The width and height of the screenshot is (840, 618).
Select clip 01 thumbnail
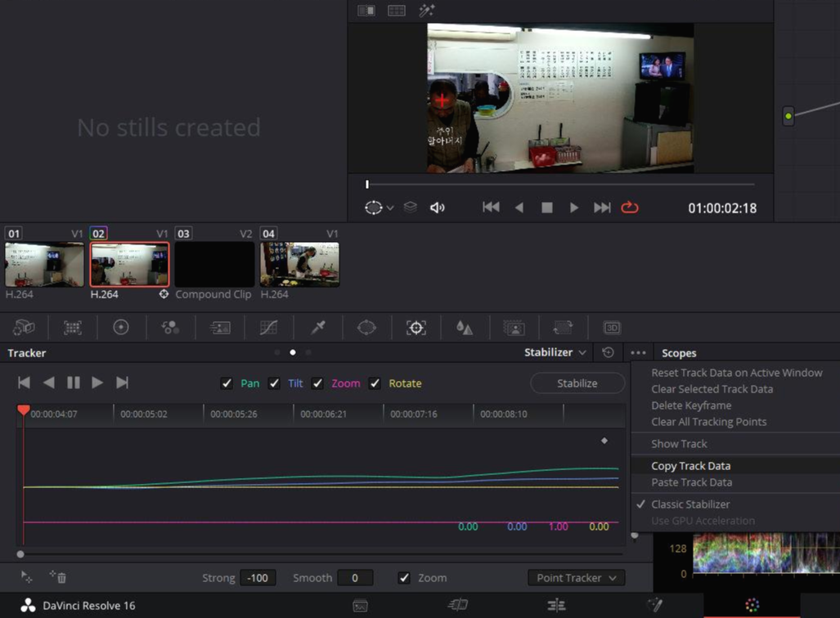pos(44,265)
